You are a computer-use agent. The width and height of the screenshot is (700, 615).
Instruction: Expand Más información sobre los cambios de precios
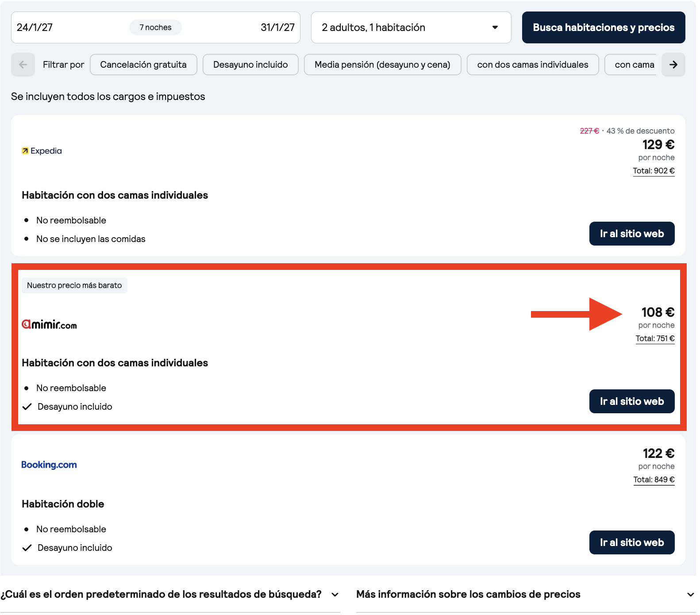pyautogui.click(x=526, y=594)
